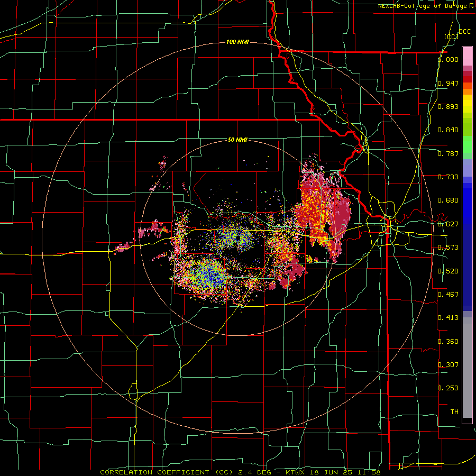Screen dimensions: 476x476
Task: Click the 0.733 scale value
Action: [448, 177]
